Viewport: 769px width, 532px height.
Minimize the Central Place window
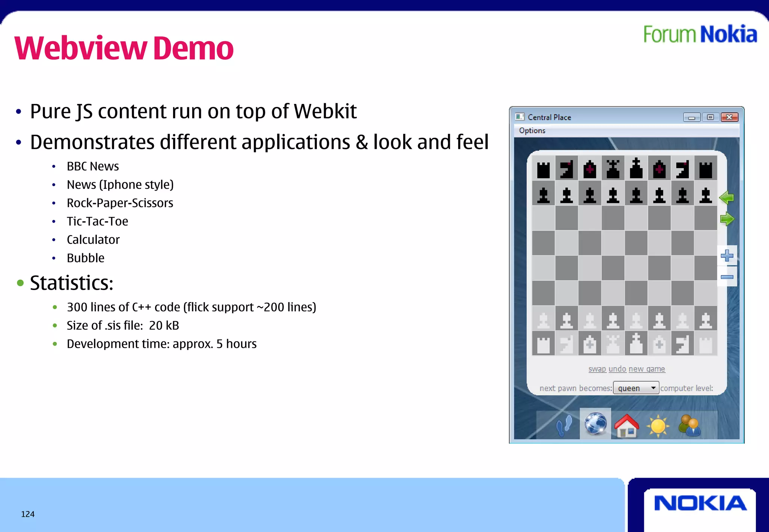pyautogui.click(x=692, y=117)
